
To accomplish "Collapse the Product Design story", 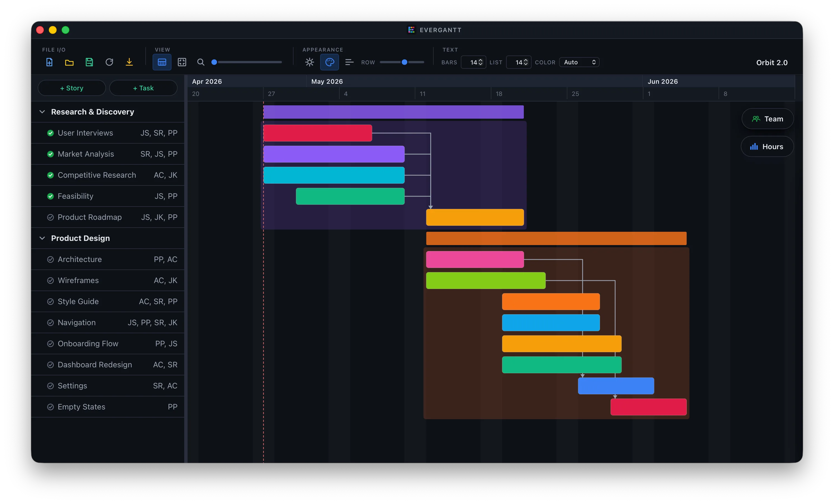I will pos(42,238).
